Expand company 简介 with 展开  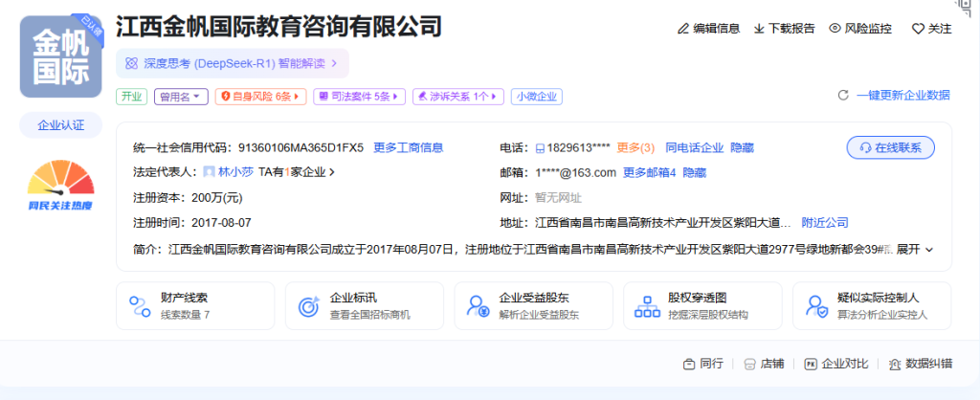pos(914,249)
